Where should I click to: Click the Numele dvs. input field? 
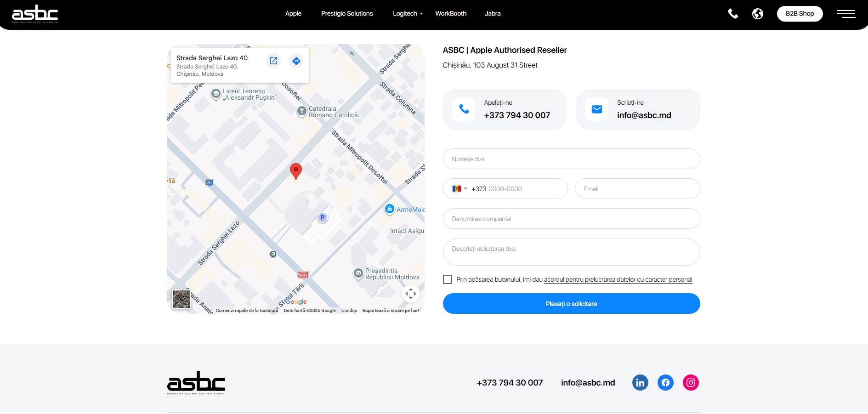coord(571,159)
